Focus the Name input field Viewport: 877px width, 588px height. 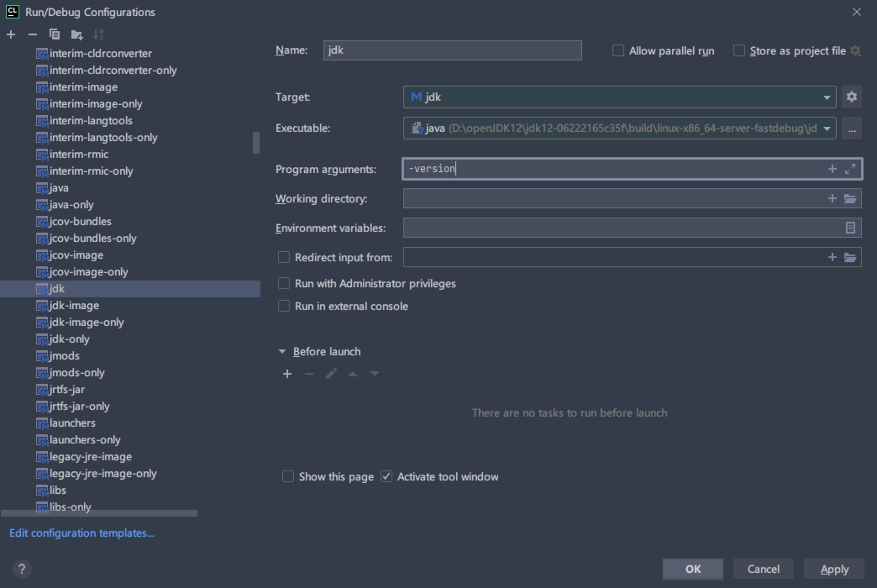click(453, 50)
